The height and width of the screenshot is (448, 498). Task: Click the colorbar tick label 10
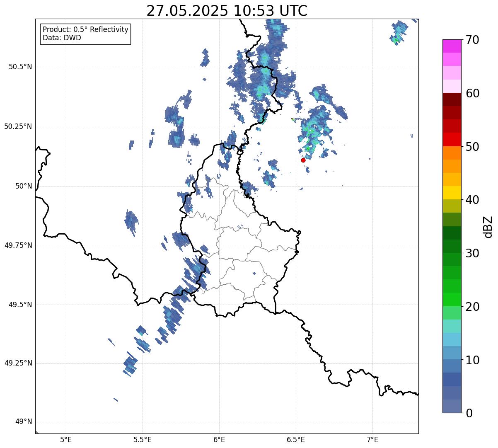click(x=472, y=360)
